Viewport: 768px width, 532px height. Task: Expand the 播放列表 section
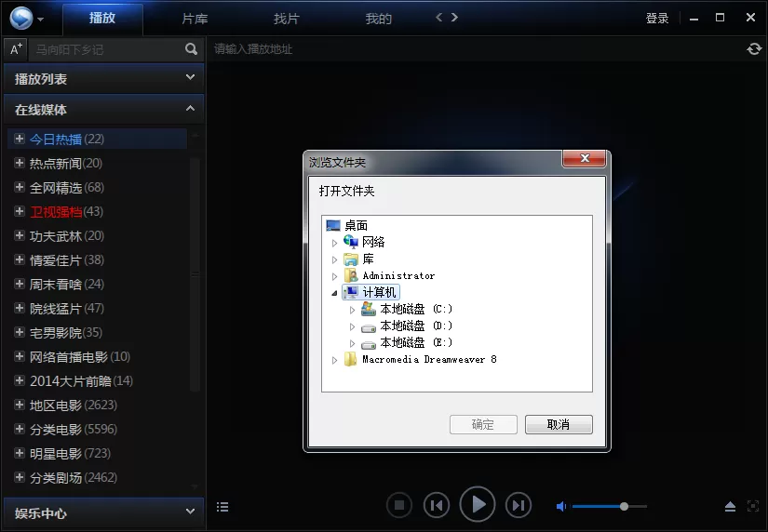(x=104, y=78)
